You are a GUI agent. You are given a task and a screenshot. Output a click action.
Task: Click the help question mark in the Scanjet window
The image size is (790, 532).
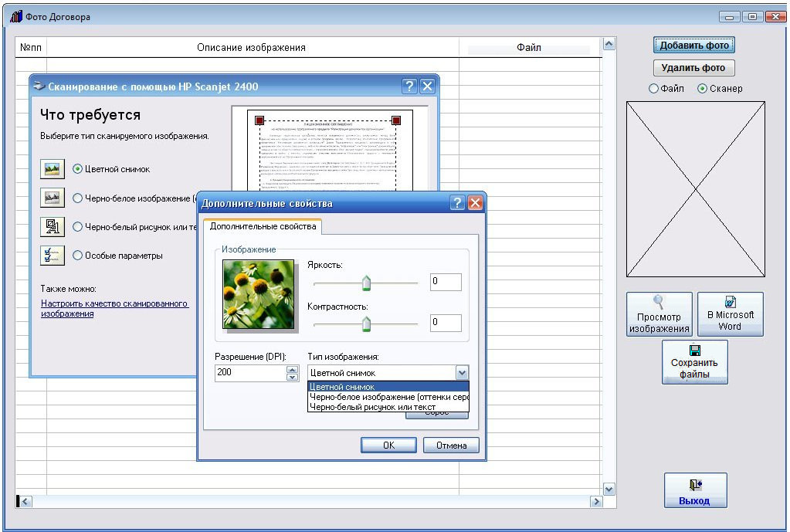409,86
